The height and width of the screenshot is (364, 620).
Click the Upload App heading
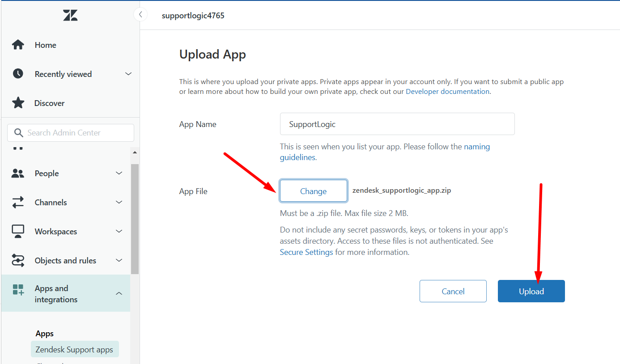(213, 55)
